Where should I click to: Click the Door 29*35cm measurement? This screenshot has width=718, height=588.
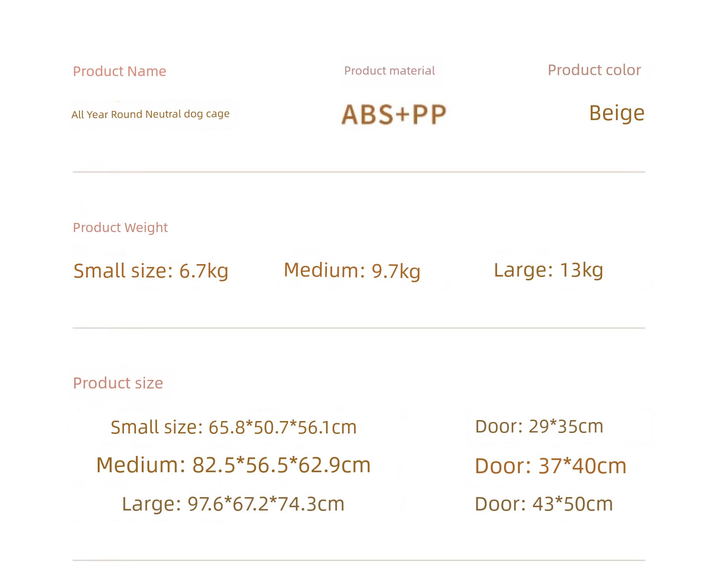539,426
